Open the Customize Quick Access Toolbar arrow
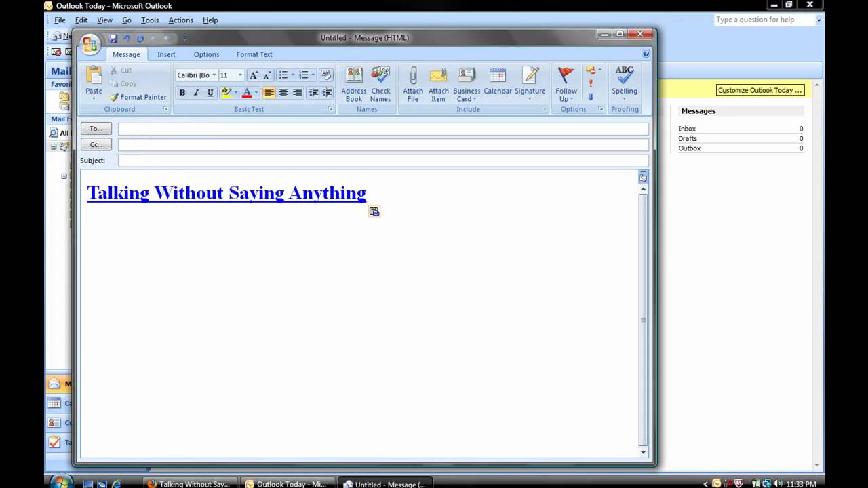Viewport: 868px width, 488px height. click(184, 39)
